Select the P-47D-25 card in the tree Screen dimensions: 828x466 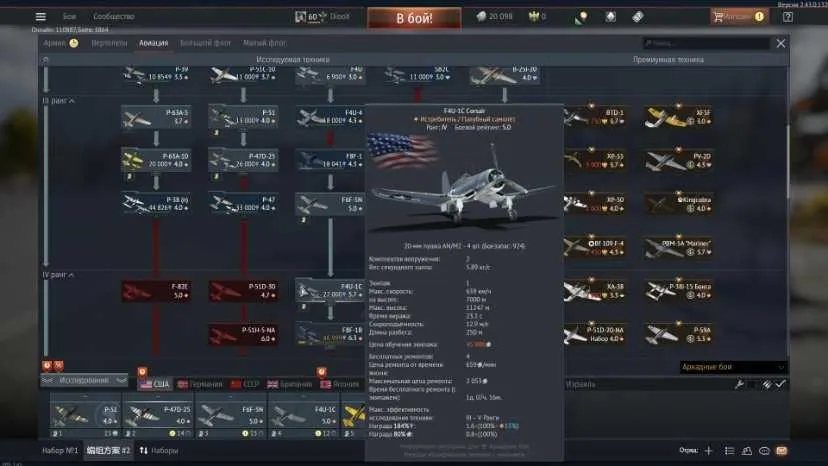click(243, 161)
